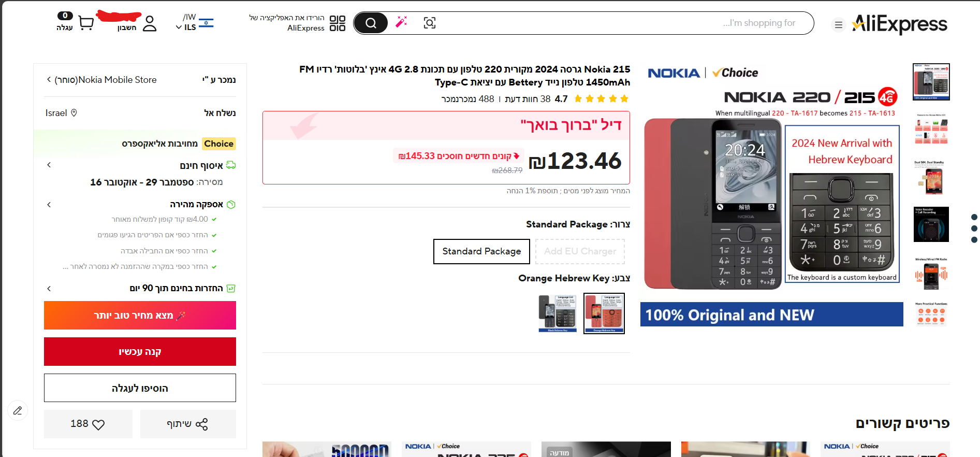Click the welcome deal banner
The height and width of the screenshot is (457, 980).
tap(446, 125)
